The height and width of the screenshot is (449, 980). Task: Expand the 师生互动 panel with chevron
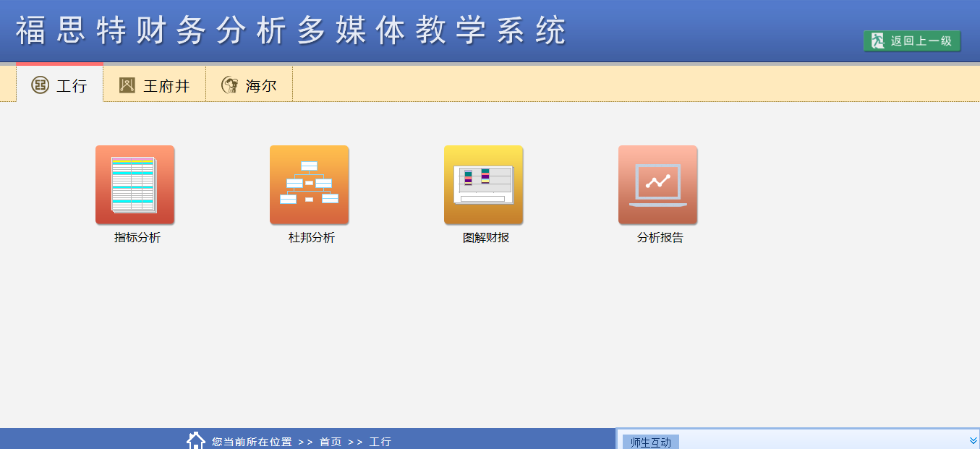[973, 440]
